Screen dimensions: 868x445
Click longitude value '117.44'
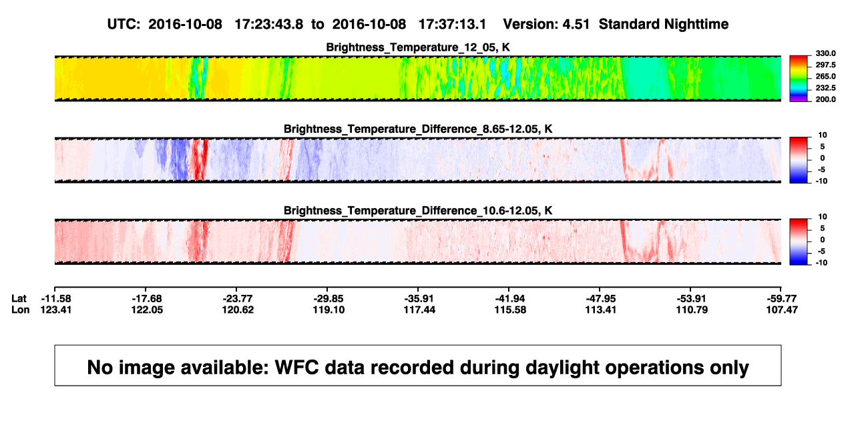419,310
